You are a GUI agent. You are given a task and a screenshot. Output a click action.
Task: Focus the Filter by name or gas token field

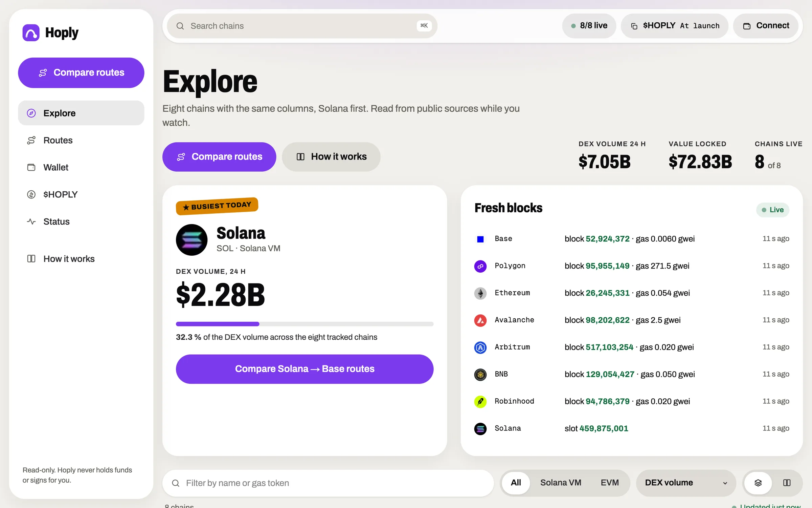tap(328, 483)
